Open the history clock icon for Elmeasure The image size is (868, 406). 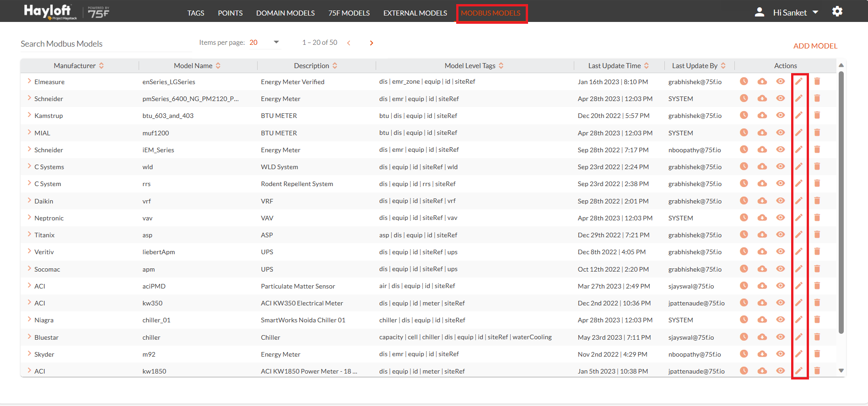[x=744, y=81]
